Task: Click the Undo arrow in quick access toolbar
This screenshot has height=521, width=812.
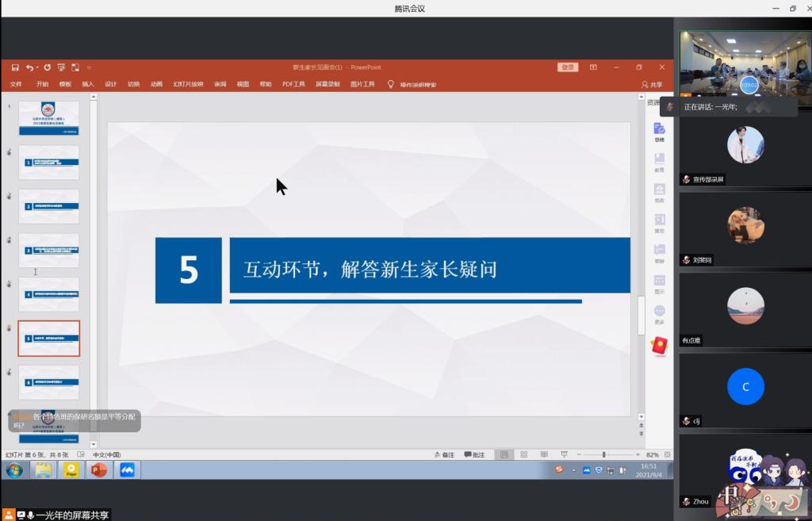Action: click(29, 67)
